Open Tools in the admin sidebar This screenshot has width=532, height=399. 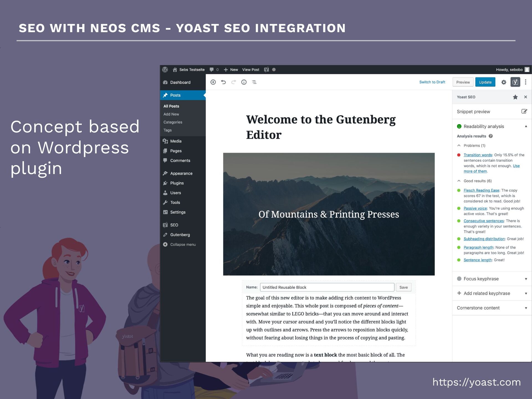click(183, 202)
